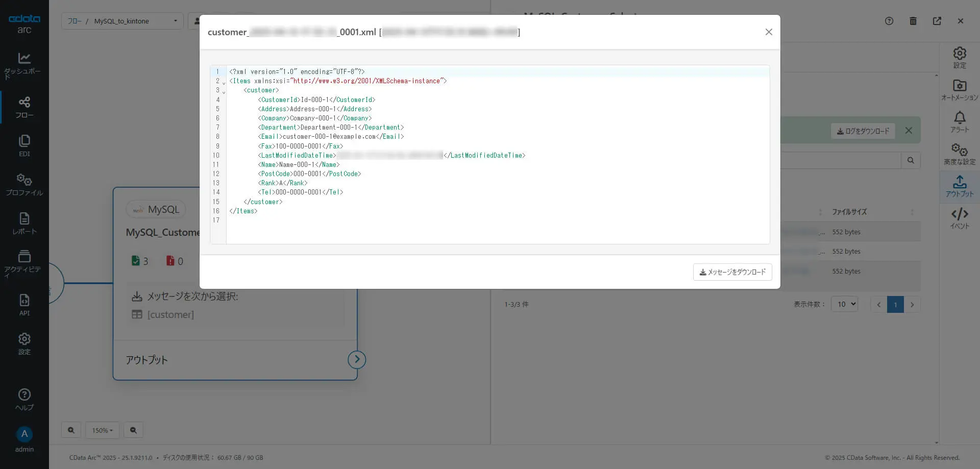Close the customer XML message dialog
The image size is (980, 469).
(x=769, y=32)
